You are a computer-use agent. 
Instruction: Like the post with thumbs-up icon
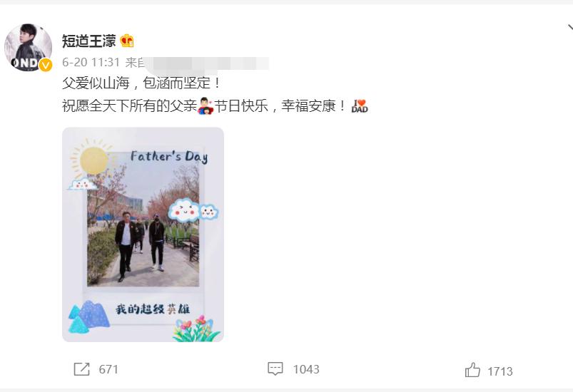472,370
